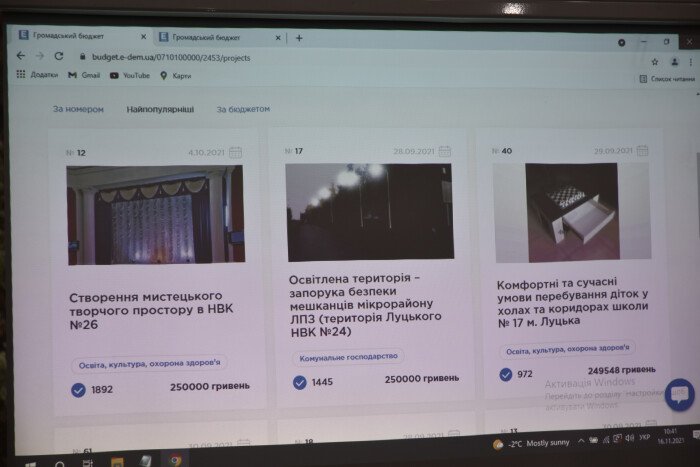Open the YouTube bookmark
Screen dimensions: 700x467
click(130, 75)
